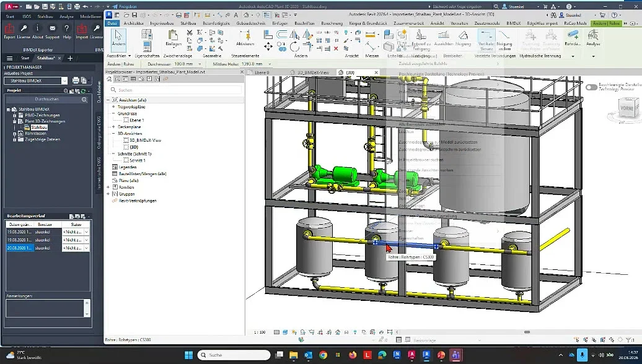642x364 pixels.
Task: Click the printer icon beside Stahlbau BIMDeX dropdown
Action: coord(76,80)
